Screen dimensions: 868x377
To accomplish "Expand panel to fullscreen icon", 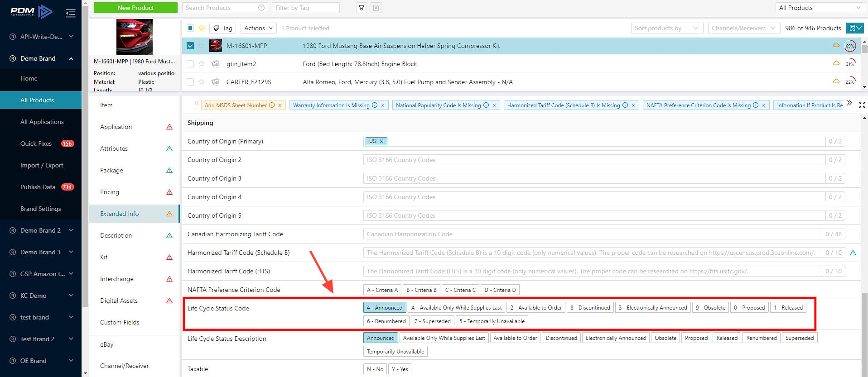I will point(862,105).
